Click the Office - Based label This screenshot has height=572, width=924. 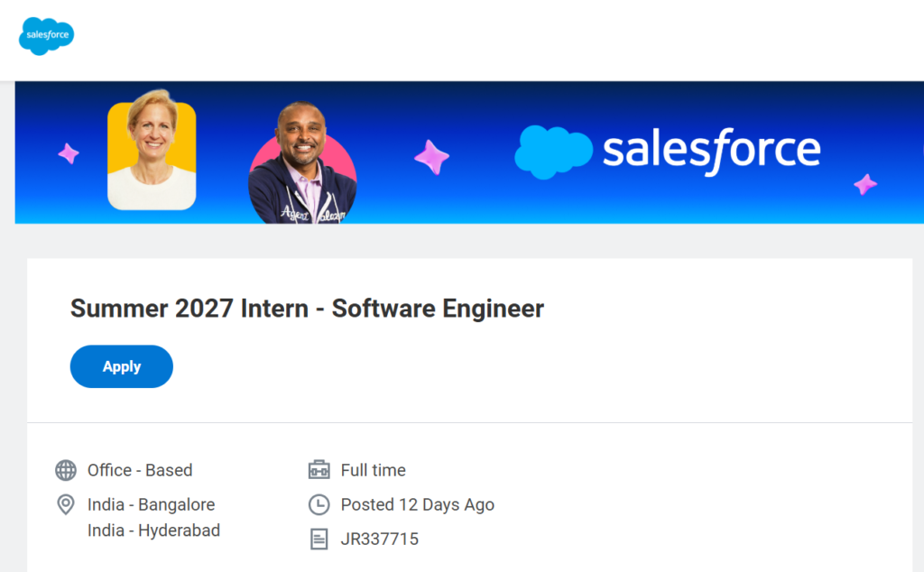pyautogui.click(x=140, y=471)
